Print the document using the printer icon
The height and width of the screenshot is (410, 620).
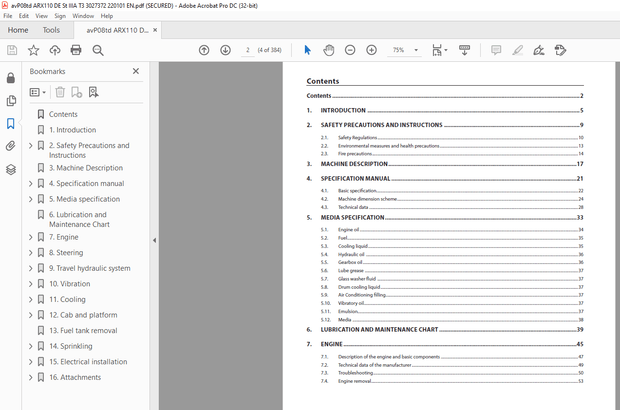pyautogui.click(x=76, y=50)
